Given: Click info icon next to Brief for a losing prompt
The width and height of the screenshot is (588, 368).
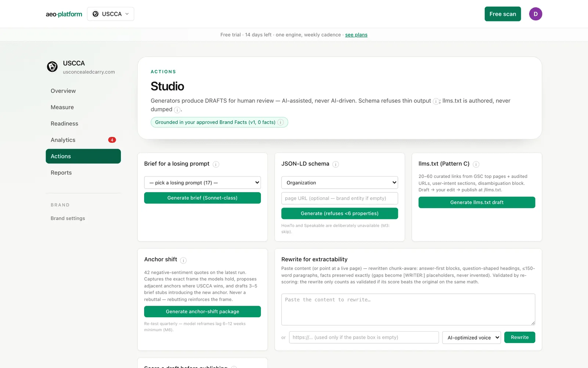Looking at the screenshot, I should [216, 164].
